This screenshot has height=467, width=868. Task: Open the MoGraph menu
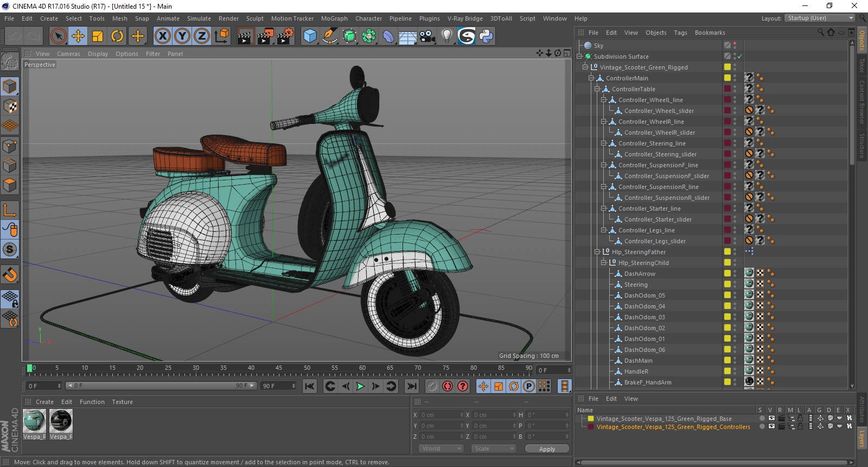pyautogui.click(x=334, y=18)
